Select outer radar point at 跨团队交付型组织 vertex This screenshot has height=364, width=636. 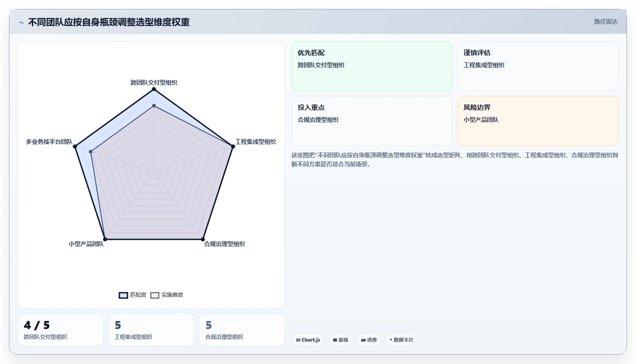click(154, 89)
